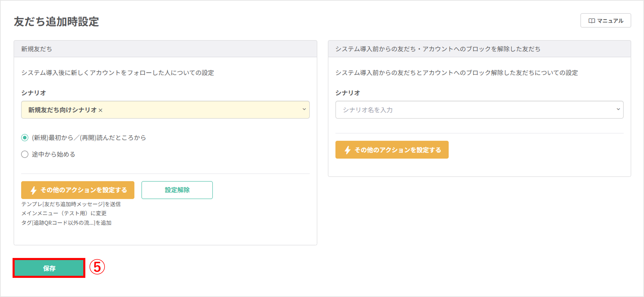Select (新規)最初から／(再開)読んだところから radio
This screenshot has height=297, width=644.
coord(25,138)
